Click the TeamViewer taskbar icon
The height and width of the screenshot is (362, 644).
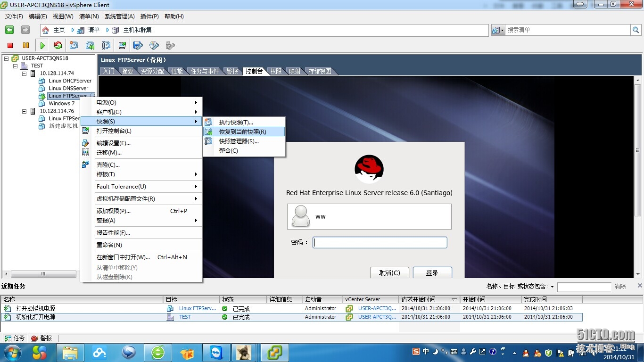(216, 353)
